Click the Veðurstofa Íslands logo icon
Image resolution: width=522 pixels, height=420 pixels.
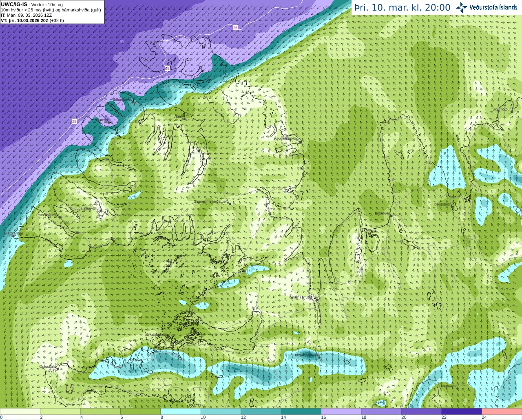[462, 7]
